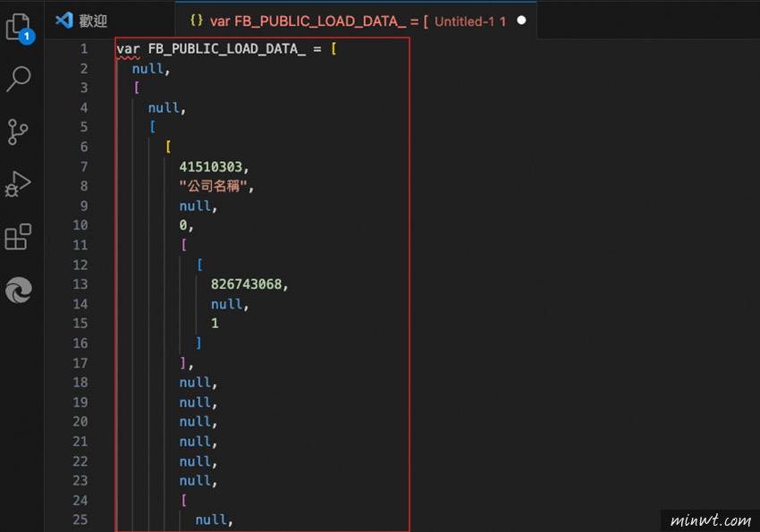
Task: Click the number 826743068 on line 13
Action: (x=246, y=284)
